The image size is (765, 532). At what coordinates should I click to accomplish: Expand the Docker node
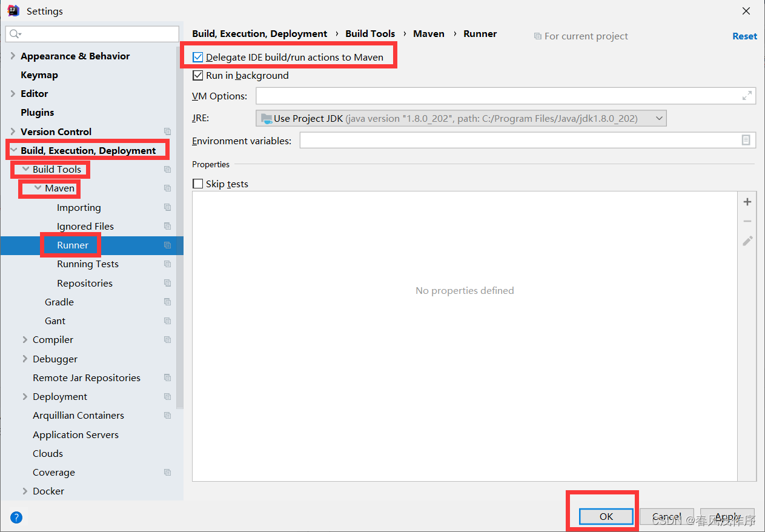coord(25,491)
